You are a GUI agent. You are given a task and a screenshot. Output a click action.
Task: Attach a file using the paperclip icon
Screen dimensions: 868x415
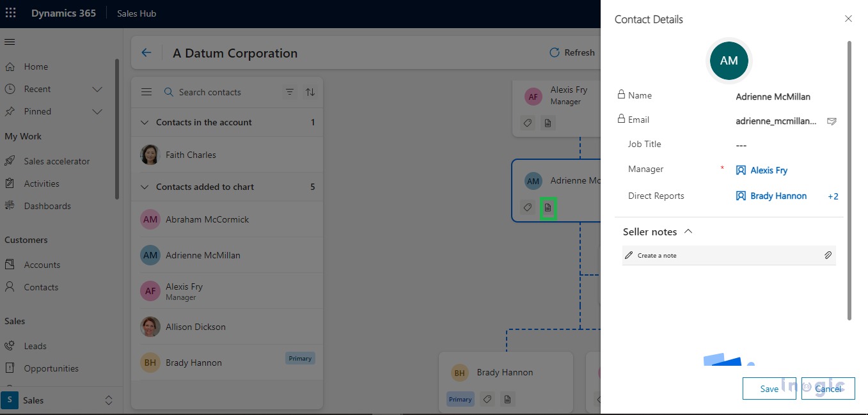tap(828, 255)
